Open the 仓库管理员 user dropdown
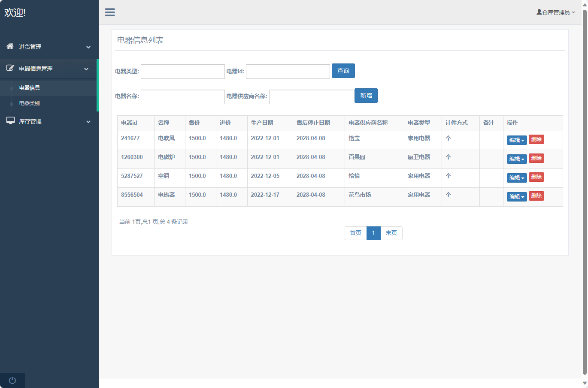Screen dimensions: 588x388 click(x=556, y=12)
